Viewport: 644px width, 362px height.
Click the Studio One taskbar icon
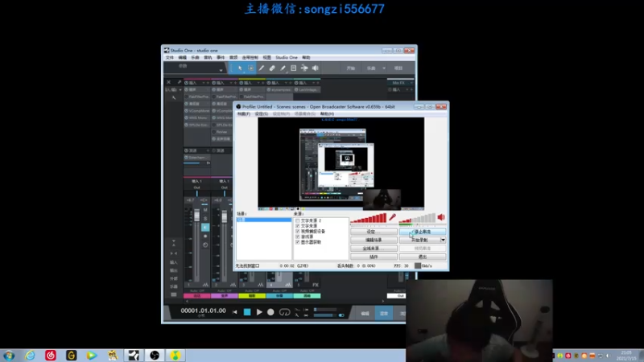pyautogui.click(x=134, y=356)
